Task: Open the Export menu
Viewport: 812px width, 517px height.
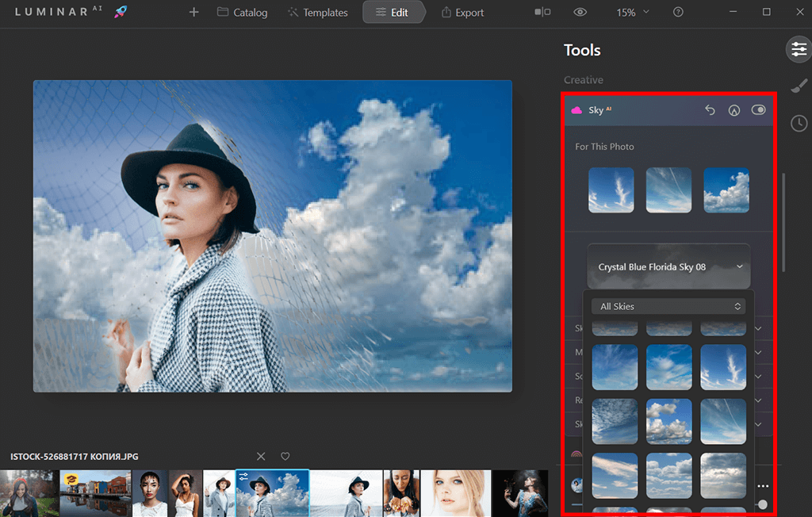Action: coord(462,13)
